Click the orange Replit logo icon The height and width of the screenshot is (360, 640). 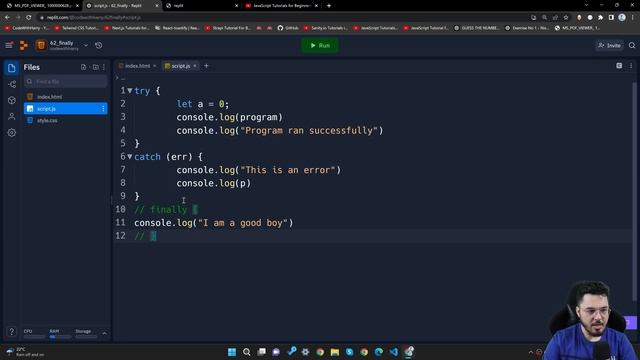[24, 45]
